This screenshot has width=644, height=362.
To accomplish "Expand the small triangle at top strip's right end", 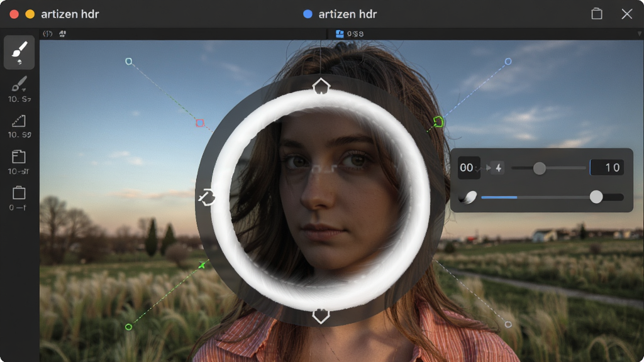I will 640,34.
